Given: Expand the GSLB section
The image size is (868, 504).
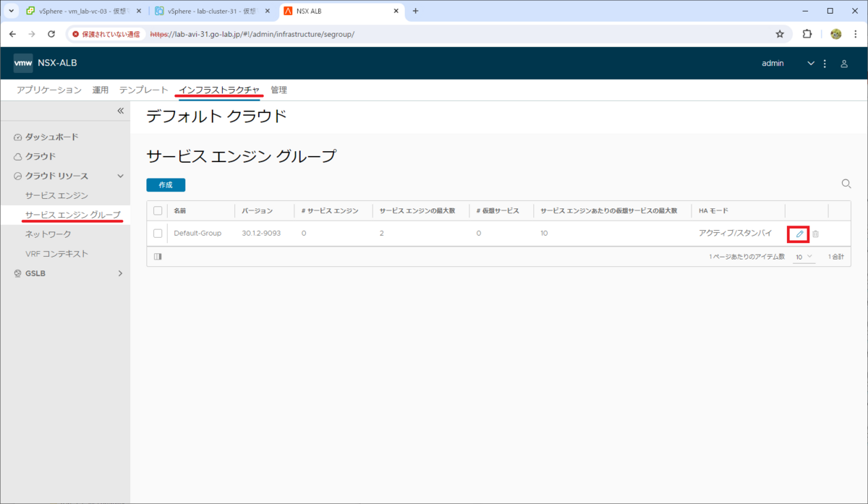Looking at the screenshot, I should (120, 273).
